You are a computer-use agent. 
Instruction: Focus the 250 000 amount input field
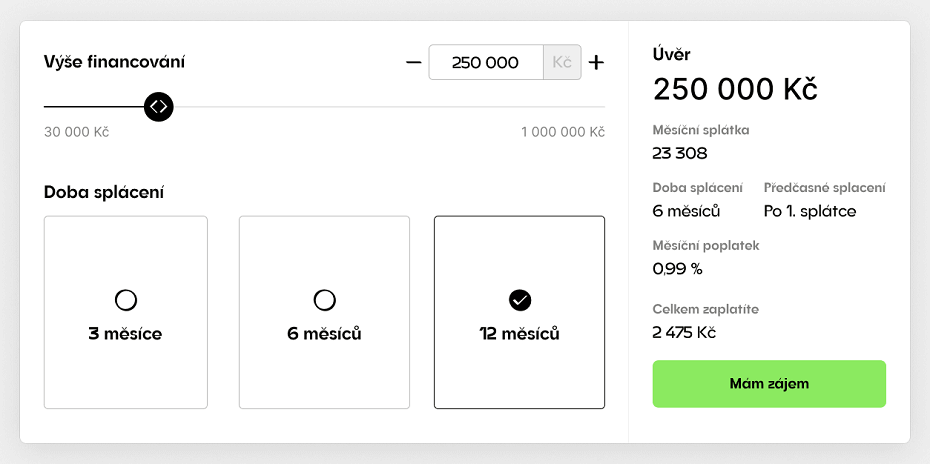pyautogui.click(x=486, y=62)
